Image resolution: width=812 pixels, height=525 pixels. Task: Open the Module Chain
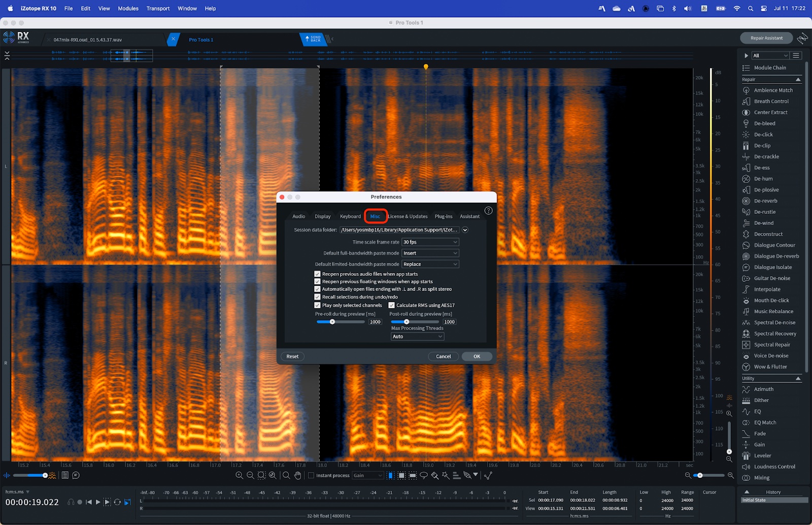point(769,68)
